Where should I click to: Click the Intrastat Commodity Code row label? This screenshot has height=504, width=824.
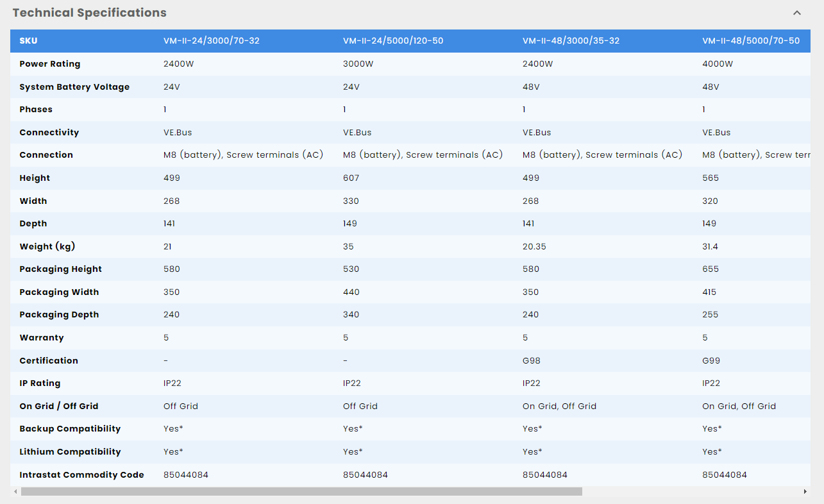(x=81, y=475)
